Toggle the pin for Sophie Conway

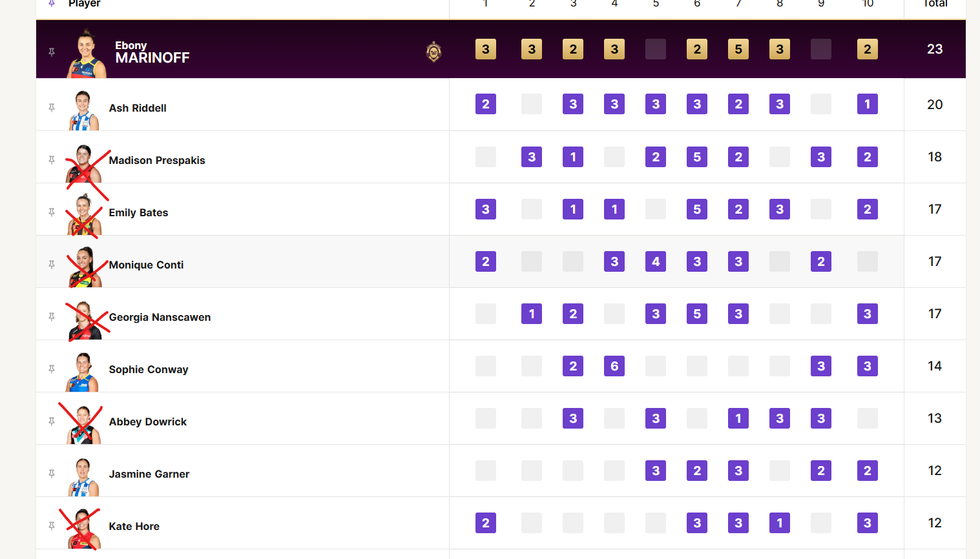[x=52, y=369]
